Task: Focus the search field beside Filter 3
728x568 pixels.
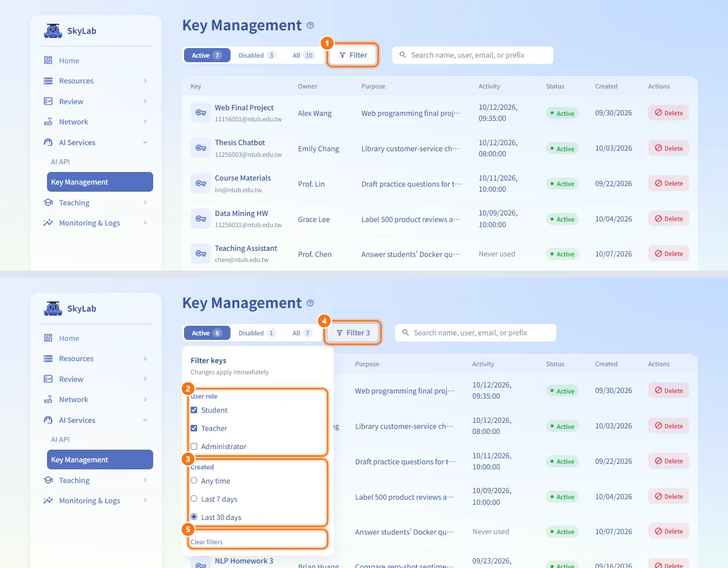Action: 476,333
